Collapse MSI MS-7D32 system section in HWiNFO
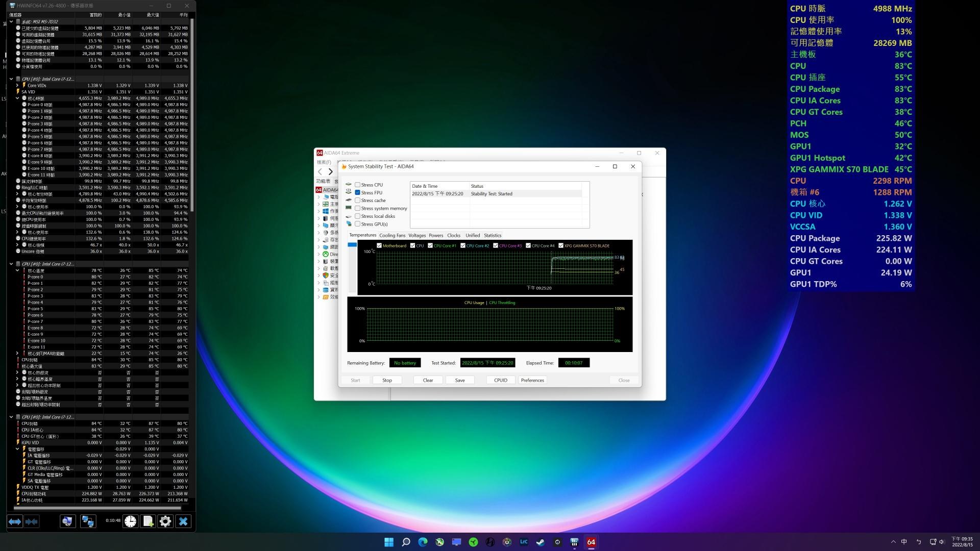Image resolution: width=980 pixels, height=551 pixels. [11, 22]
